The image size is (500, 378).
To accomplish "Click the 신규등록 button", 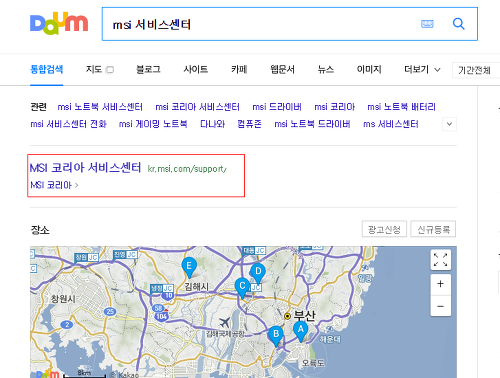I will [433, 229].
